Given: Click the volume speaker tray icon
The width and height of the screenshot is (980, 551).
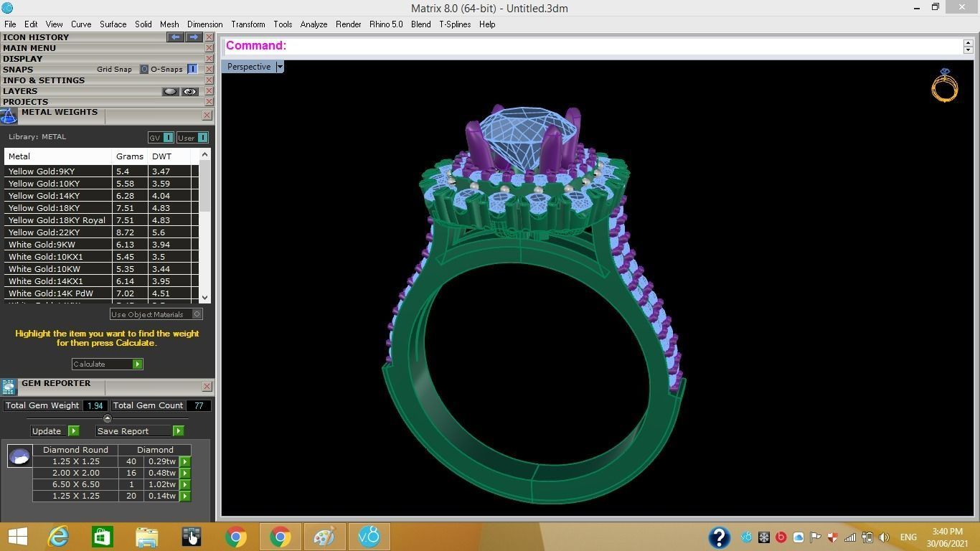Looking at the screenshot, I should coord(884,537).
